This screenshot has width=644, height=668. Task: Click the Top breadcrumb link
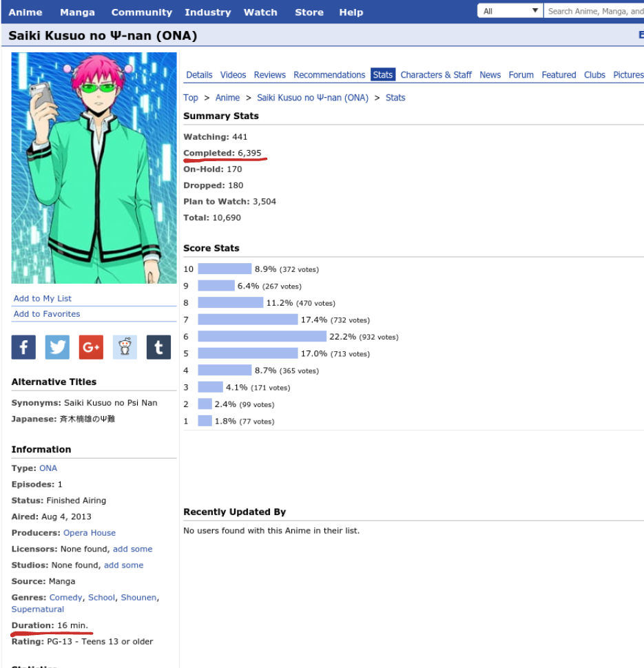click(191, 98)
